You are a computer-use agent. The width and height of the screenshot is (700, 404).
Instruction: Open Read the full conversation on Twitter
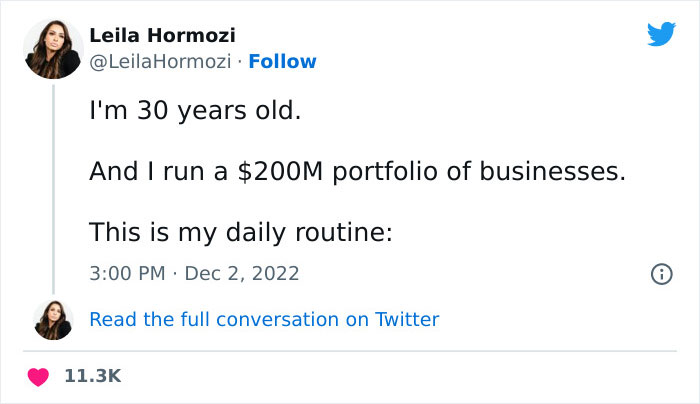tap(264, 320)
